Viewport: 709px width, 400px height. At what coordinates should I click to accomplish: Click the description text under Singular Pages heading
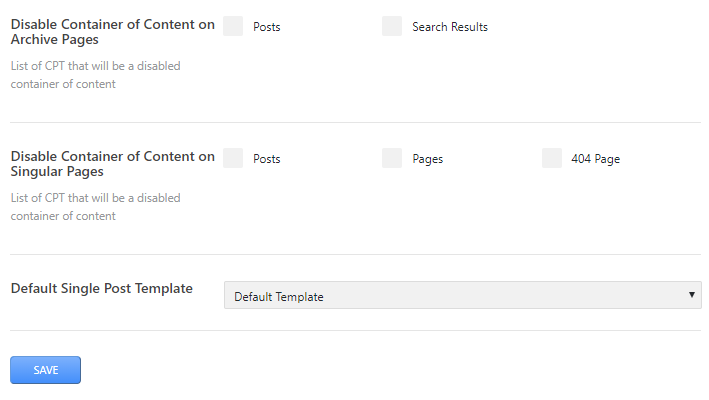pos(95,207)
